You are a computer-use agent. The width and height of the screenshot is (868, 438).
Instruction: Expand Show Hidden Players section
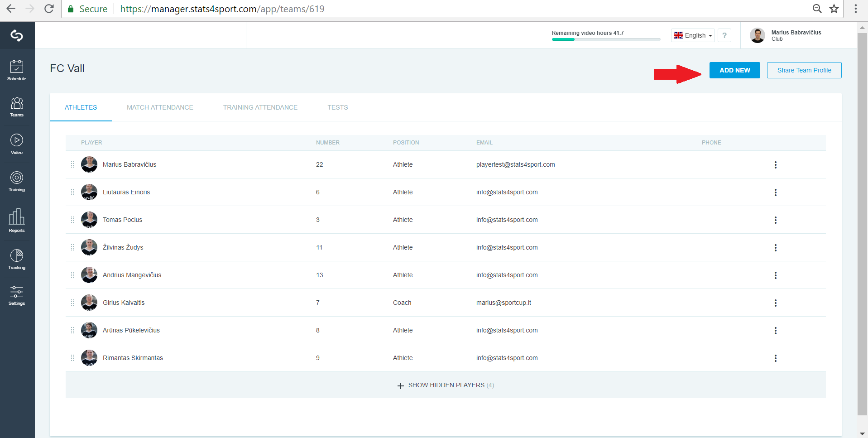tap(446, 385)
